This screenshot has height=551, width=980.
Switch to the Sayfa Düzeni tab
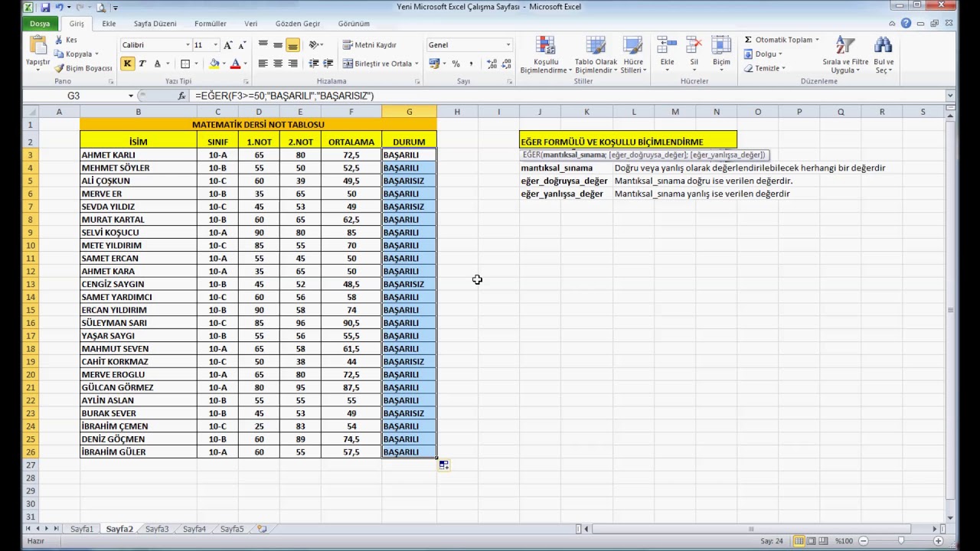click(x=155, y=24)
